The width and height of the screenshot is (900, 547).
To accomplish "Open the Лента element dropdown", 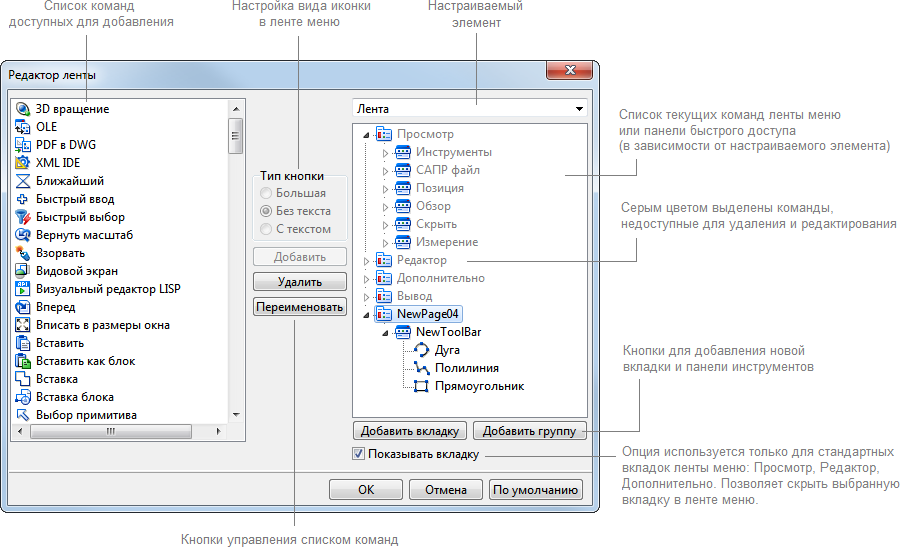I will point(579,109).
